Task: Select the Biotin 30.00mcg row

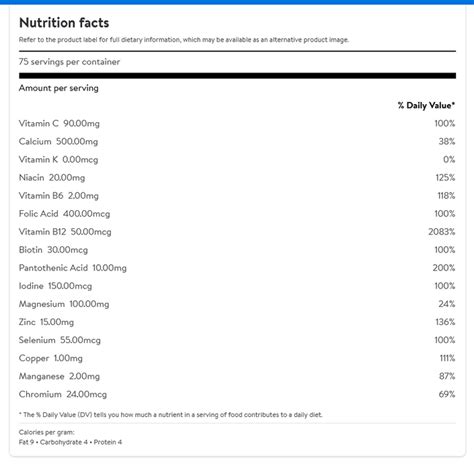Action: pyautogui.click(x=237, y=250)
